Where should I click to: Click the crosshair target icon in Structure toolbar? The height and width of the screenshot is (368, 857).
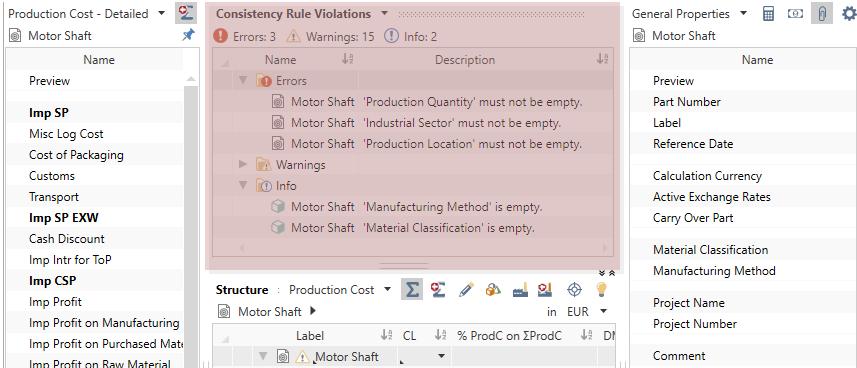[x=574, y=289]
